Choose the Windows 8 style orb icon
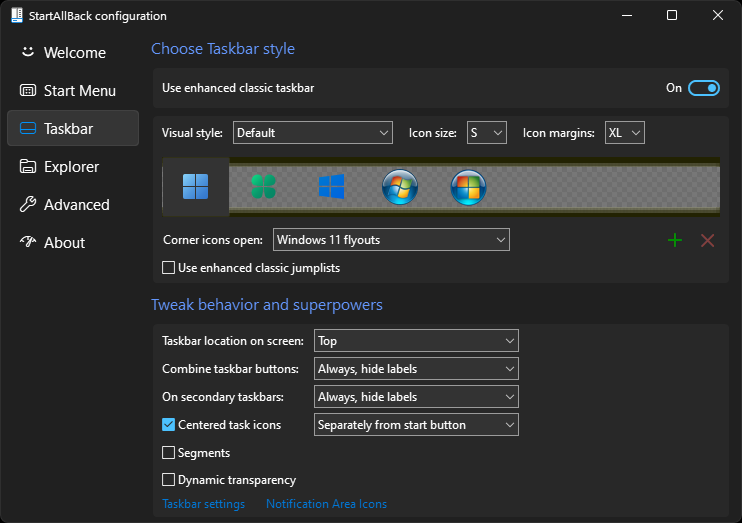 tap(468, 187)
